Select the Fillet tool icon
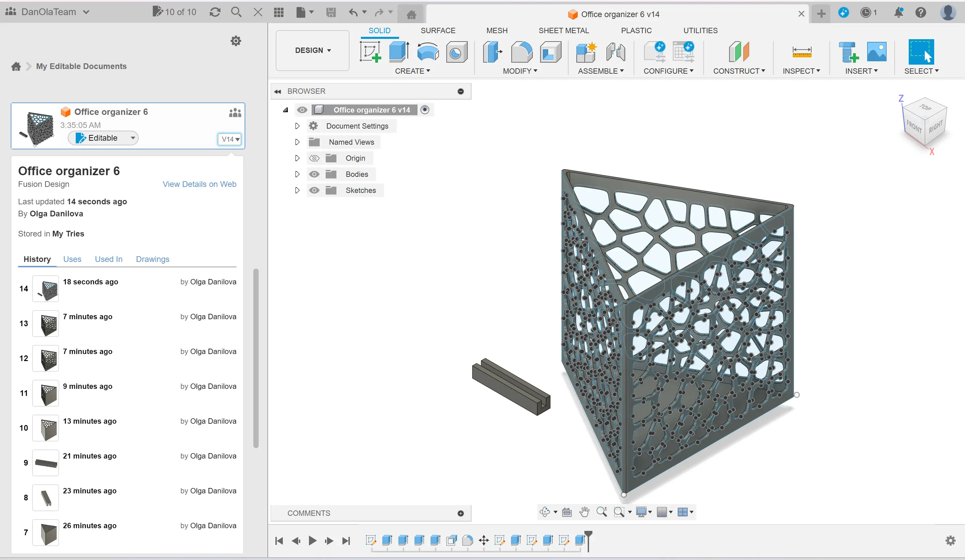Screen dimensions: 965x560 click(522, 51)
